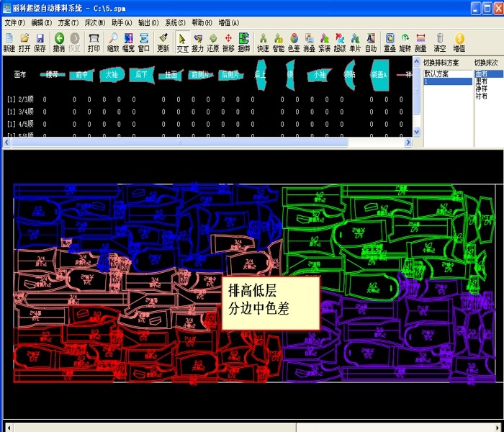Click the 保存 (Save) disk icon
504x432 pixels.
40,42
